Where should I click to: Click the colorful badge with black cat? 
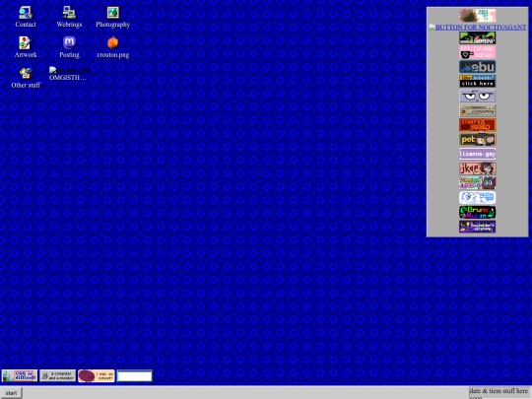478,183
